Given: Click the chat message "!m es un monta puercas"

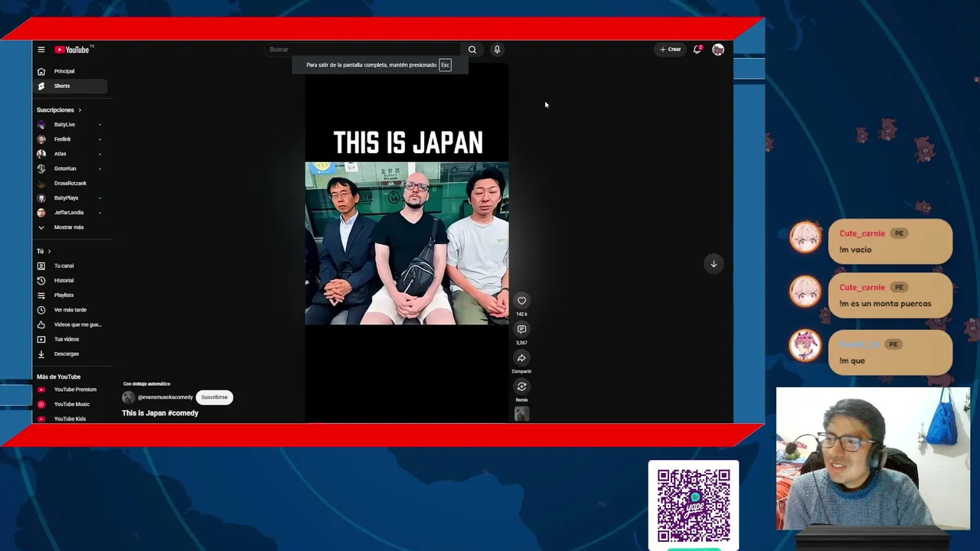Looking at the screenshot, I should tap(885, 304).
